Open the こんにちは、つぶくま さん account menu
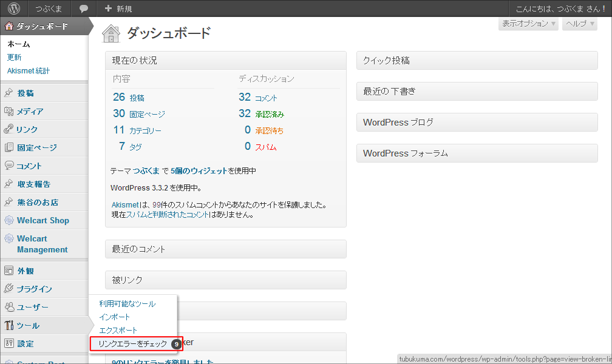 (x=560, y=8)
